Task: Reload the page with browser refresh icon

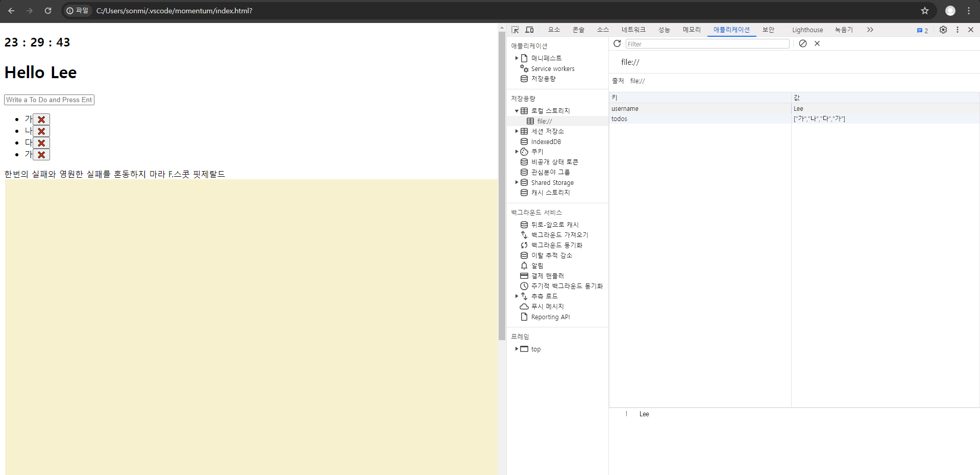Action: tap(48, 11)
